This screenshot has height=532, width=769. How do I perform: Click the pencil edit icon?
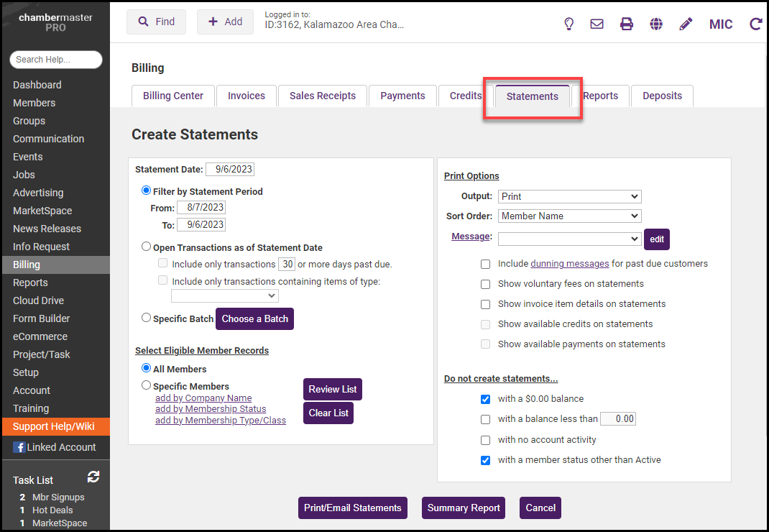pos(686,24)
